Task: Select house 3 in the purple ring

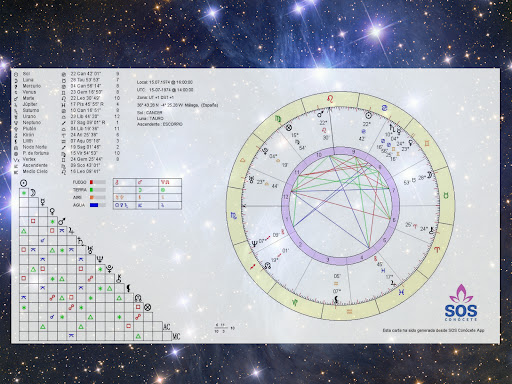Action: click(328, 260)
